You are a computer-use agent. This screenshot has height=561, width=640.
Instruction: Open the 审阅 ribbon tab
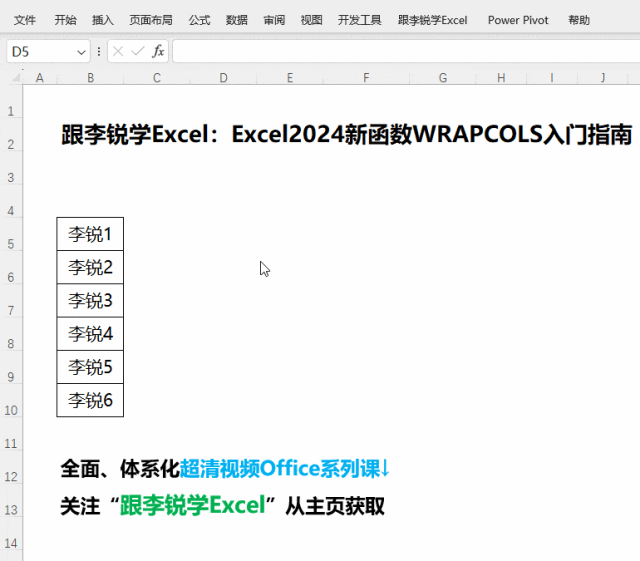(x=274, y=20)
